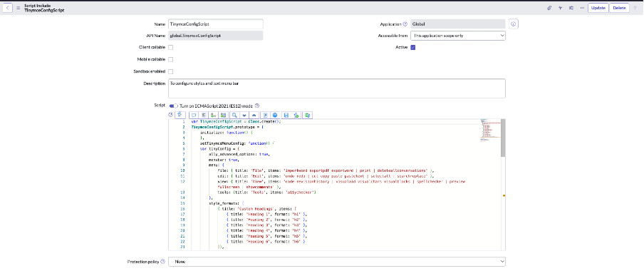Click the 'Custom Headings' line in code
Screen dimensions: 644x271
257,209
